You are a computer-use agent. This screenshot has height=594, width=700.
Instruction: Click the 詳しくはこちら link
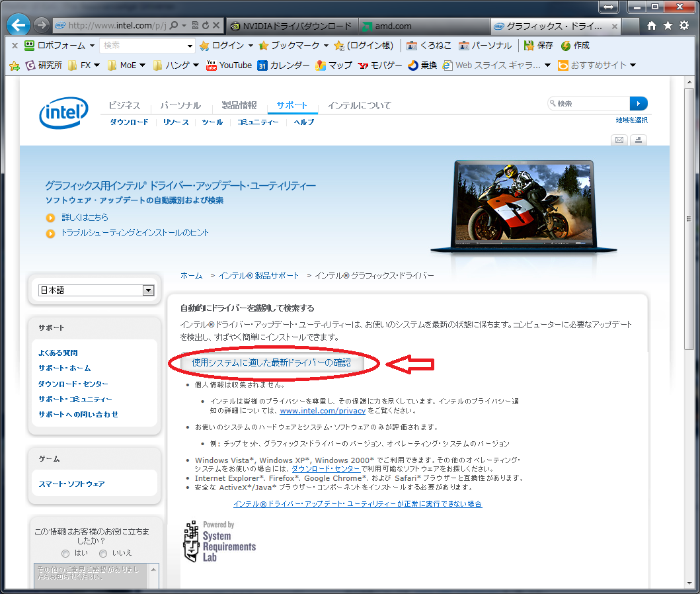click(x=85, y=218)
